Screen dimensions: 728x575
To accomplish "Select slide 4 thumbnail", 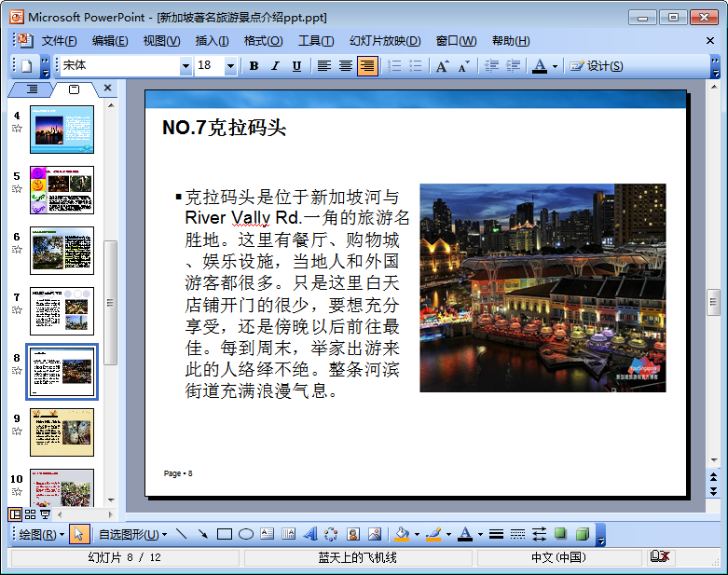I will tap(62, 130).
